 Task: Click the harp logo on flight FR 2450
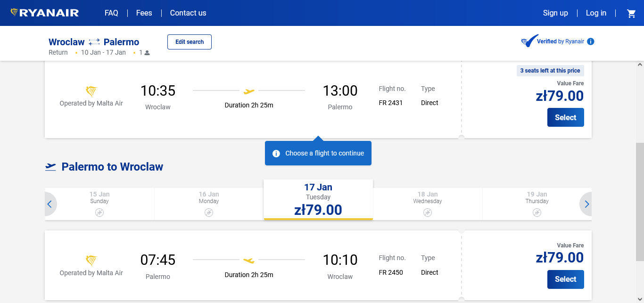(91, 261)
